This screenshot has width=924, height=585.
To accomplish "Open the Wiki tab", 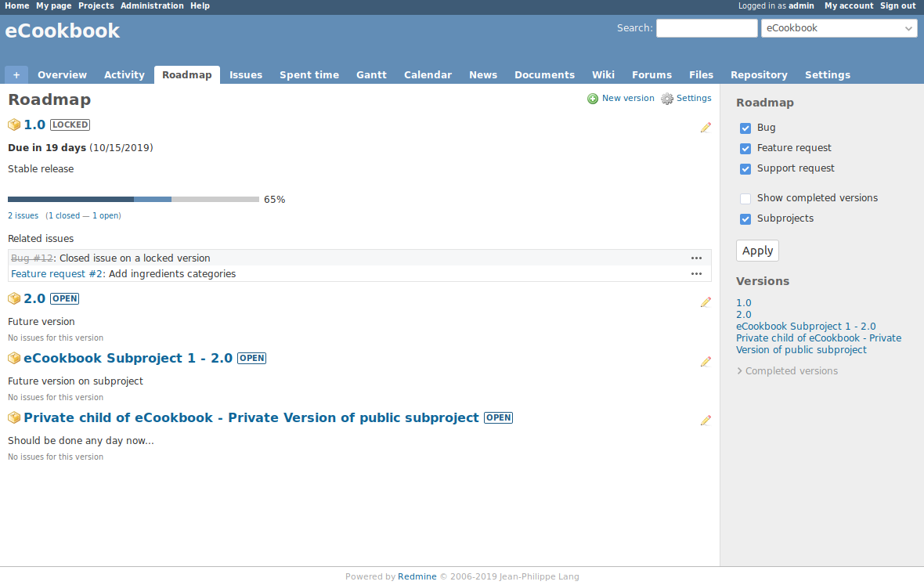I will 604,75.
